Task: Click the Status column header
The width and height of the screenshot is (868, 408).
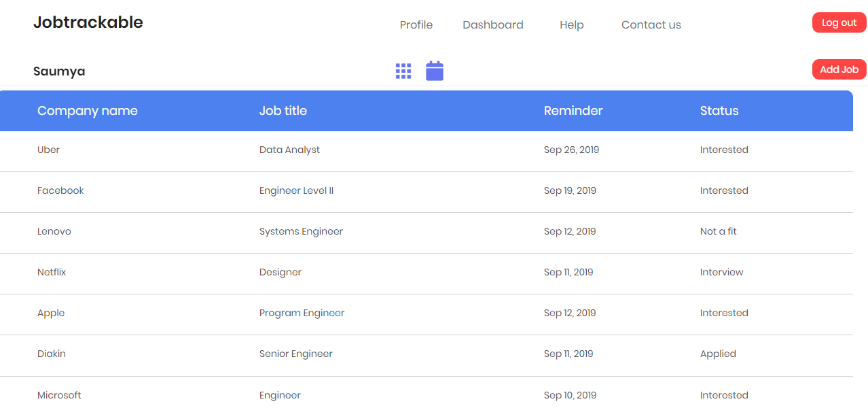Action: 719,111
